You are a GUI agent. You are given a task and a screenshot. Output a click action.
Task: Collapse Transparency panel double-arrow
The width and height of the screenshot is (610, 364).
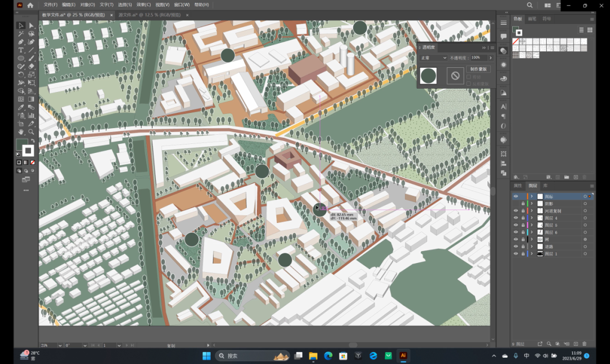(484, 47)
